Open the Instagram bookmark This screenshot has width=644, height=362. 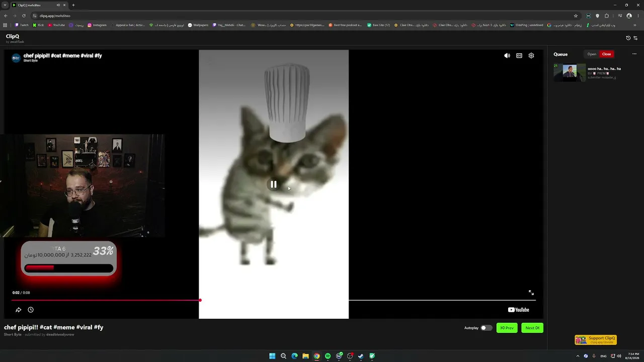tap(97, 25)
